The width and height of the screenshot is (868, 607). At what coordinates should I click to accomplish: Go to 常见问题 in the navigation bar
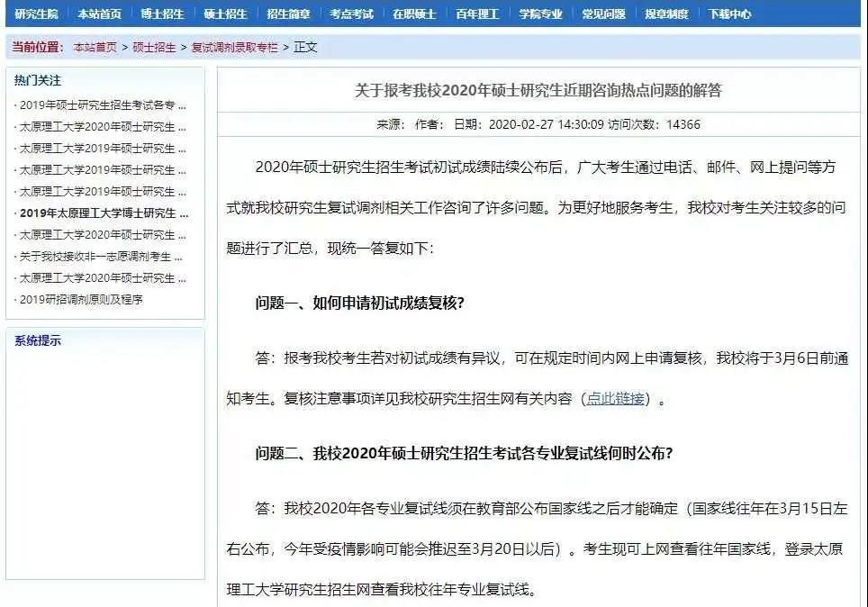(x=603, y=14)
